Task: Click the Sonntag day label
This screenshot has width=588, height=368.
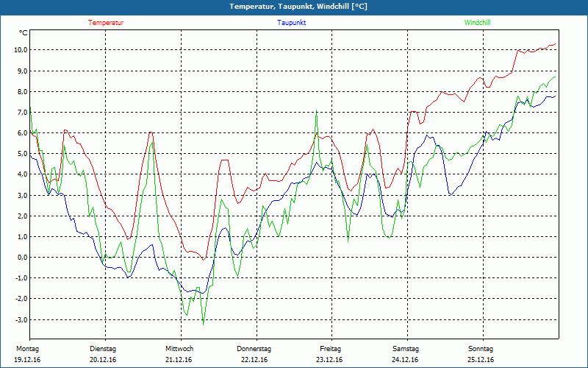Action: tap(481, 349)
